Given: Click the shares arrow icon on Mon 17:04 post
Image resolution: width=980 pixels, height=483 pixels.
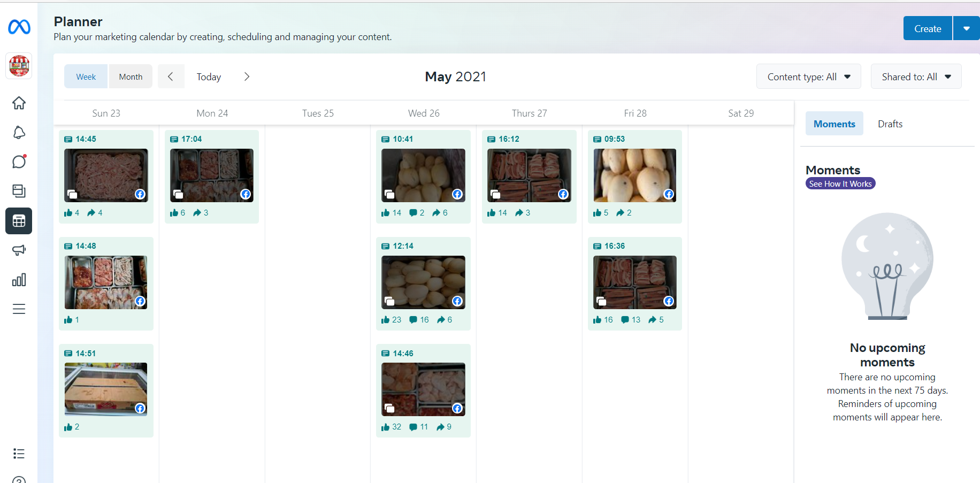Looking at the screenshot, I should 197,213.
